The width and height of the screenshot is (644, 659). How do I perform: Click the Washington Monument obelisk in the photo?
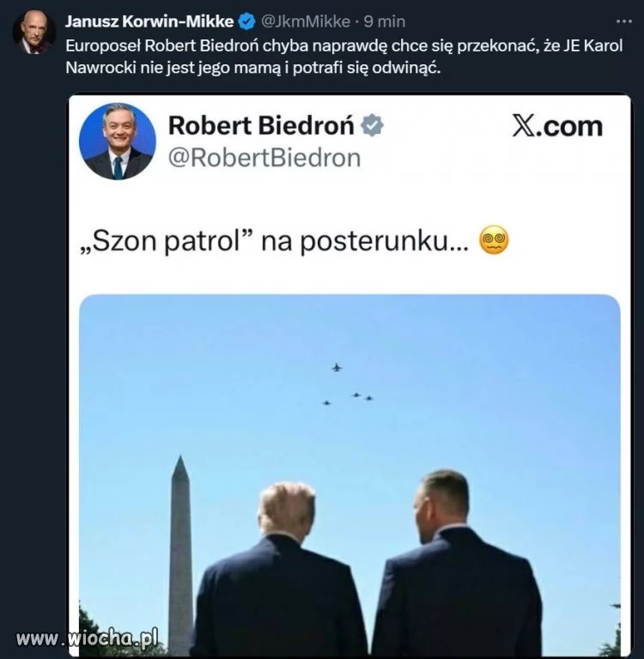[180, 555]
